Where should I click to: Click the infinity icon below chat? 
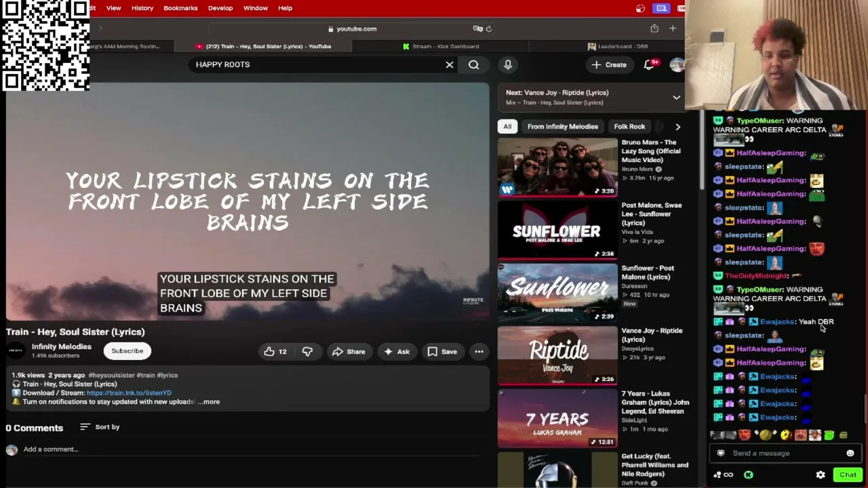click(729, 474)
